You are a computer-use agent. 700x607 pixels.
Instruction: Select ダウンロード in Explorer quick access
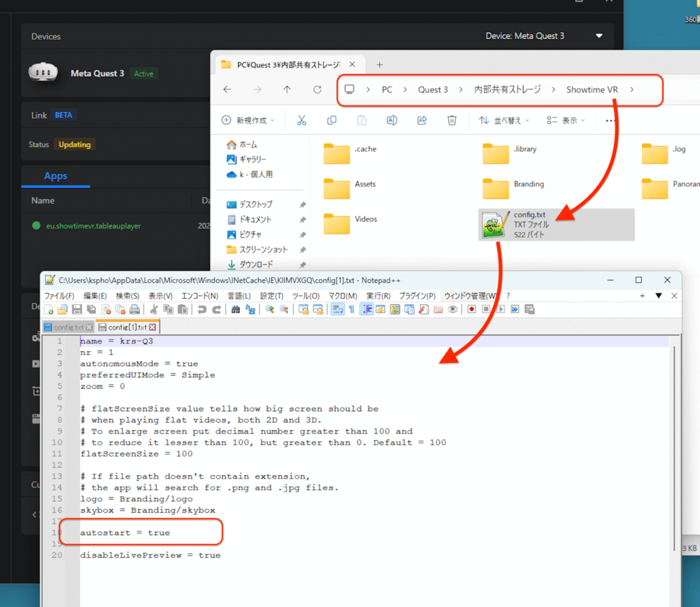click(x=250, y=265)
